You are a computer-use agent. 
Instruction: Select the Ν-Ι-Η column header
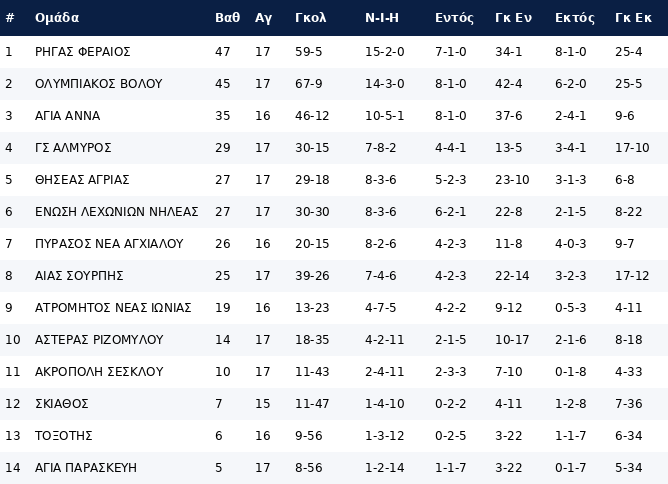tap(382, 18)
